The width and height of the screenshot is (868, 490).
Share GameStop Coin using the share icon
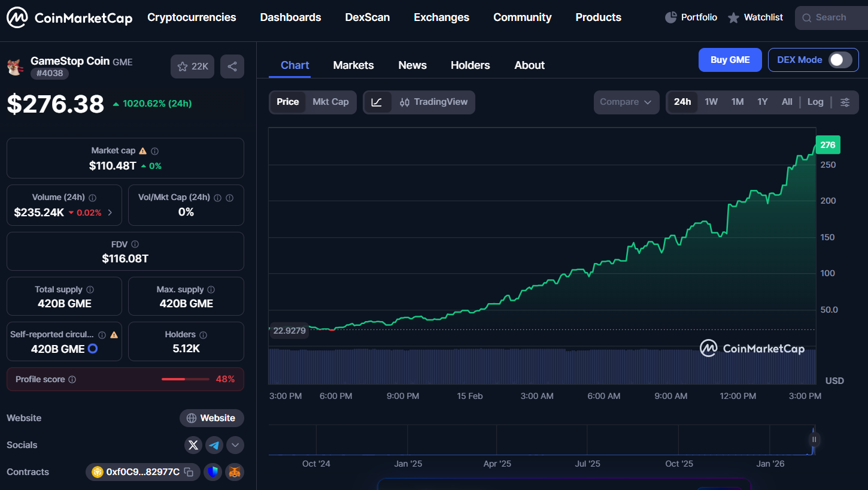click(x=232, y=66)
